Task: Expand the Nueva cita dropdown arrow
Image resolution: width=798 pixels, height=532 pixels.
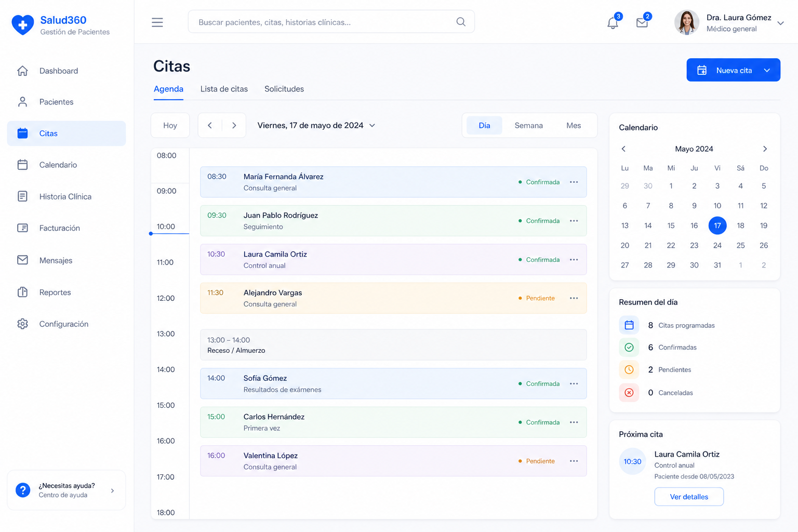Action: (767, 70)
